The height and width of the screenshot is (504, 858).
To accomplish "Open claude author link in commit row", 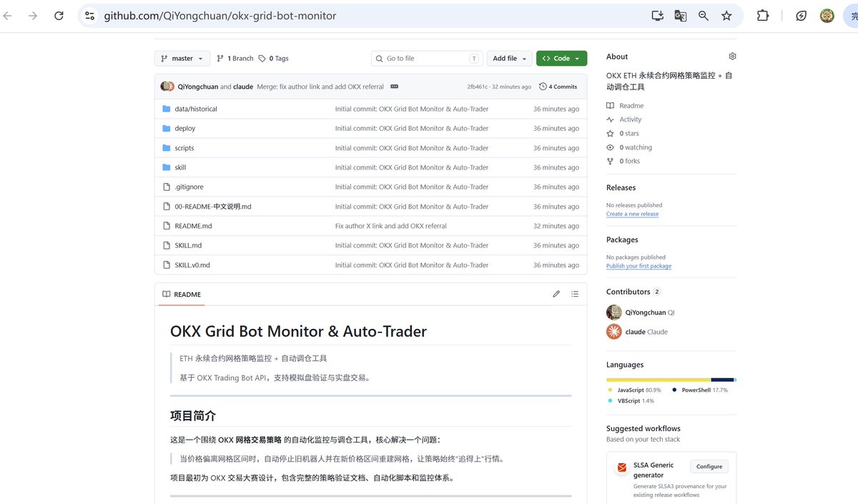I will [x=243, y=87].
